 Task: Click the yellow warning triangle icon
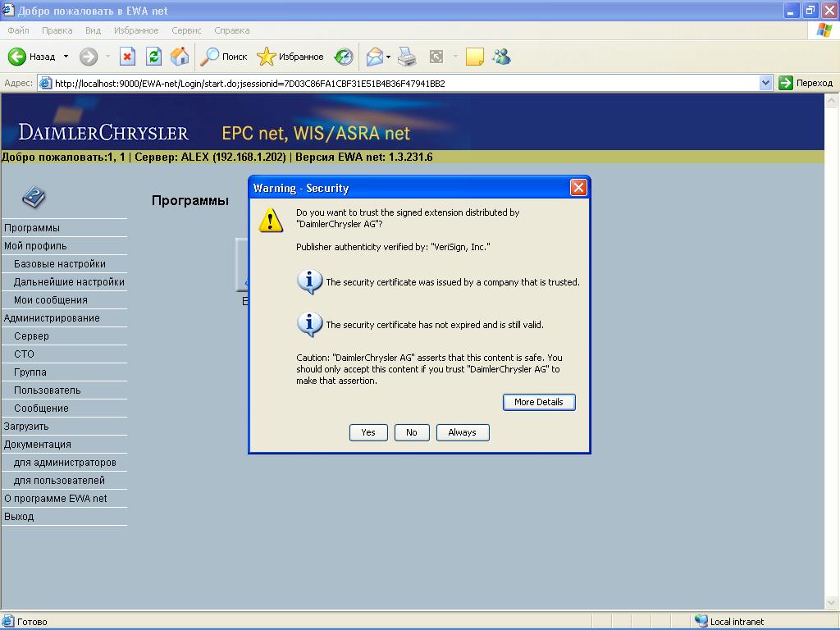[271, 220]
